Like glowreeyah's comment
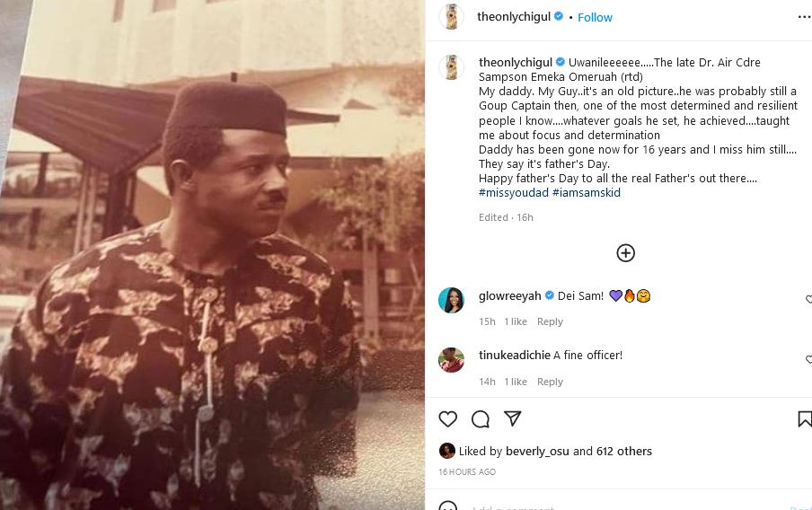812x510 pixels. click(x=808, y=300)
